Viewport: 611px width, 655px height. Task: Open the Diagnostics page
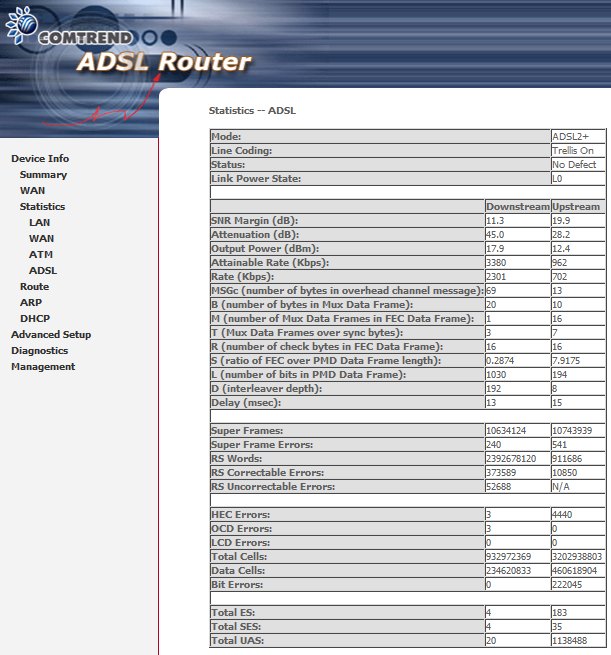[39, 351]
